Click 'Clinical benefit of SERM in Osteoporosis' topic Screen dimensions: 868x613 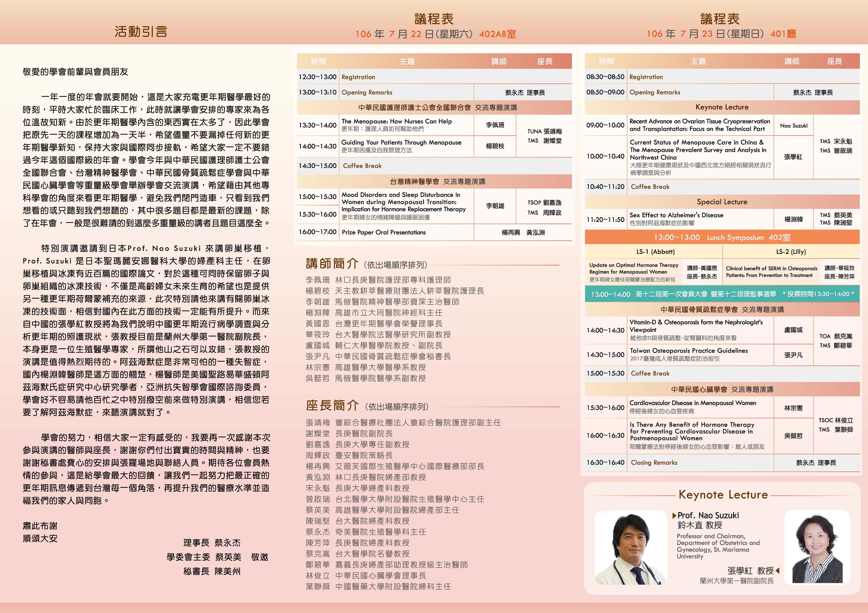(772, 272)
